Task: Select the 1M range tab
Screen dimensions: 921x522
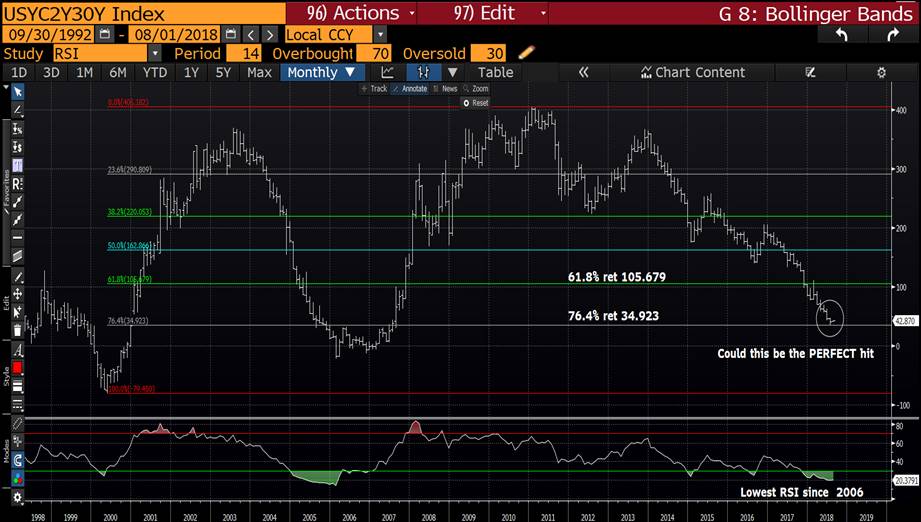Action: pos(84,72)
